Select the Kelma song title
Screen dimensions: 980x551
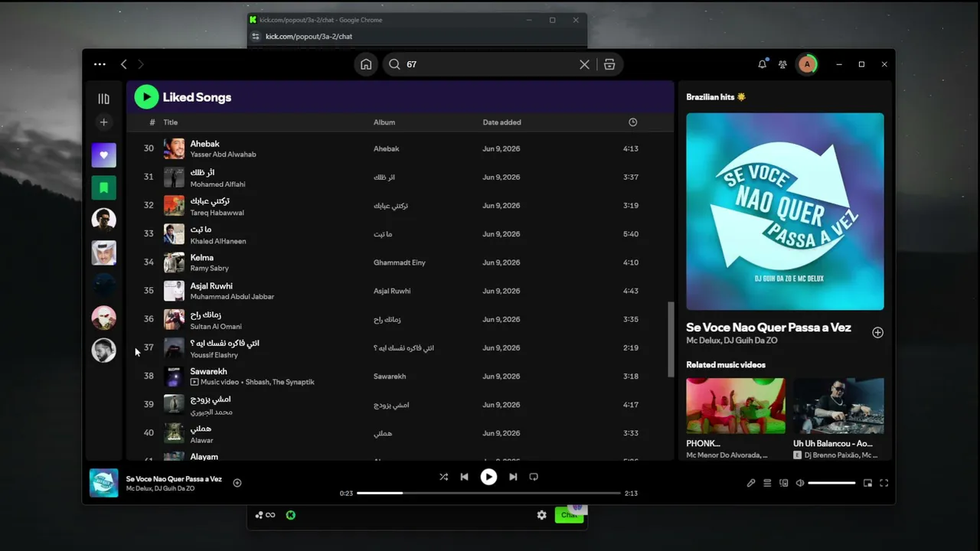tap(202, 258)
